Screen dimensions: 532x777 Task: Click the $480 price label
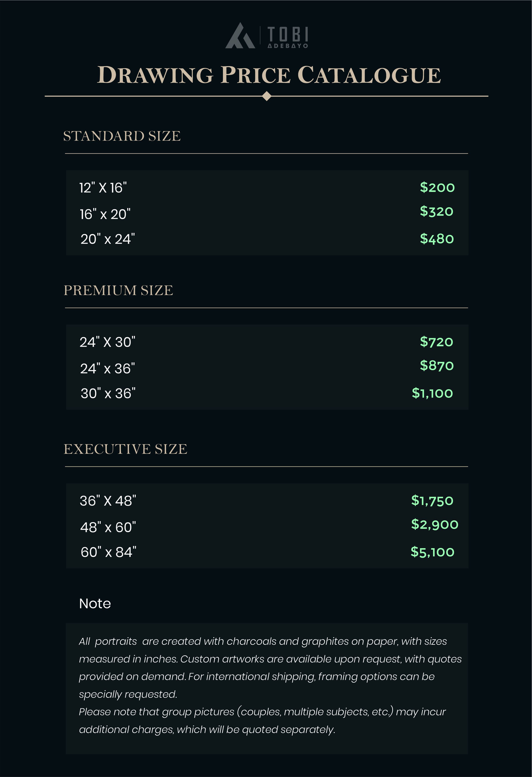[x=437, y=239]
